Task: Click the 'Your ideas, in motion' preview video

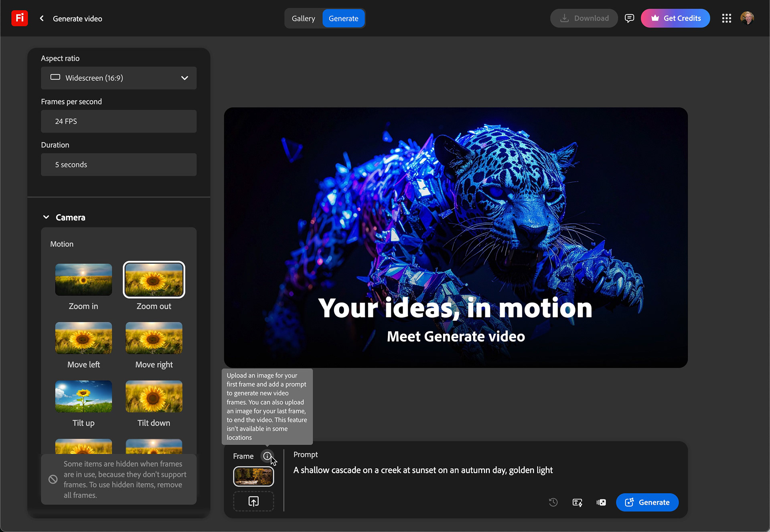Action: click(456, 237)
